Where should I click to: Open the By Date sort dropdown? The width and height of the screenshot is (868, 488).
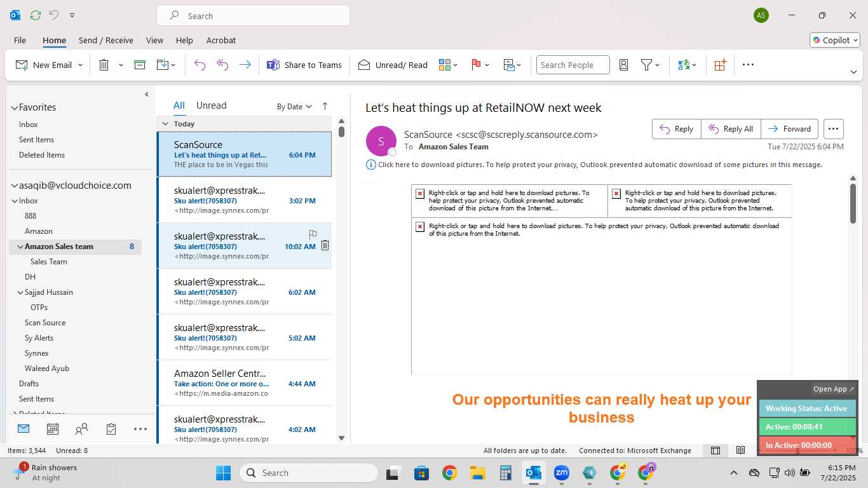point(294,106)
